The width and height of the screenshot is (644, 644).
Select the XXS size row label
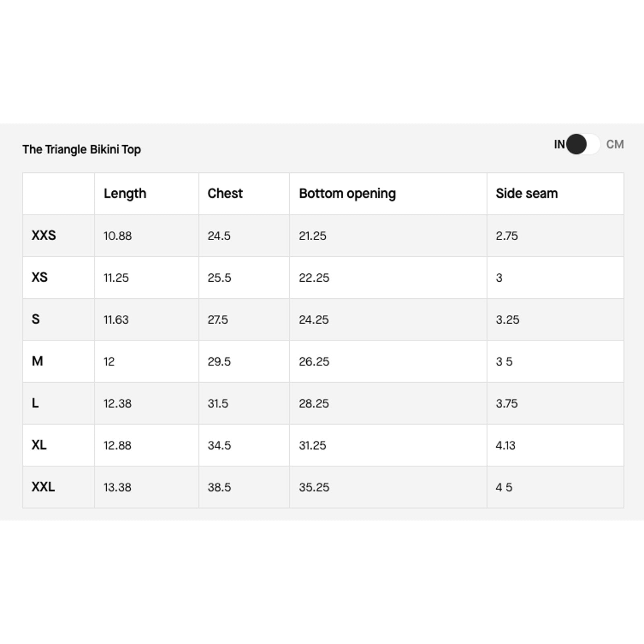(44, 235)
